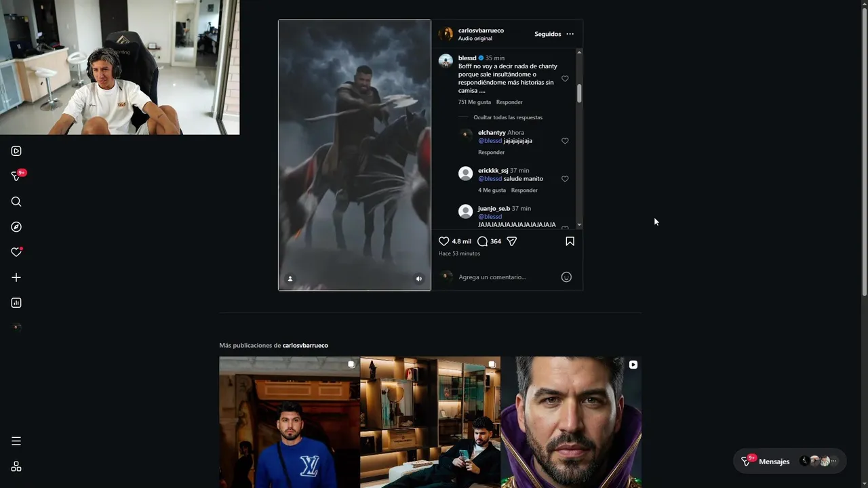Click the comments panel scrollbar thumb
Viewport: 868px width, 488px height.
579,94
